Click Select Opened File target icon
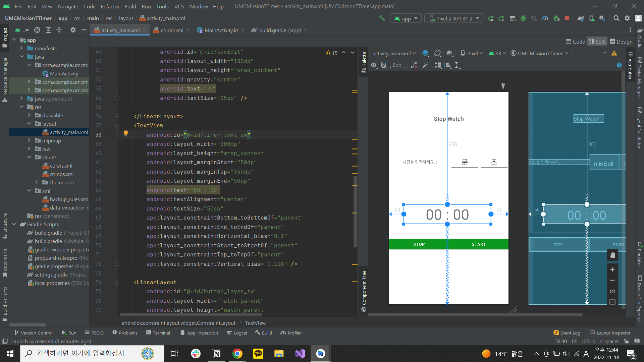 [37, 30]
